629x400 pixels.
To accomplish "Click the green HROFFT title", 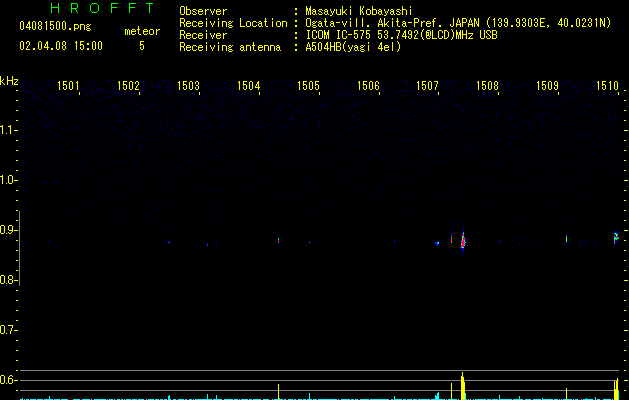I will [102, 8].
